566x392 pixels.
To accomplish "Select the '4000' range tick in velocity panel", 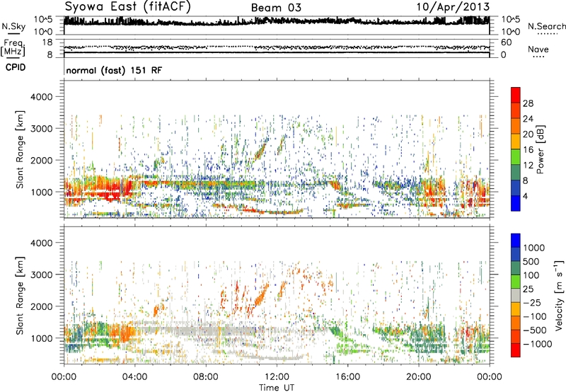I will [x=41, y=243].
